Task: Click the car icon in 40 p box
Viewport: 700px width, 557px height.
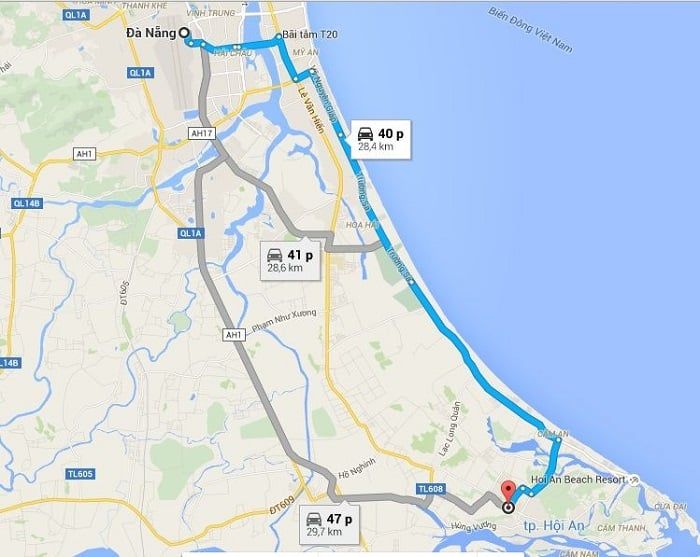Action: (366, 133)
